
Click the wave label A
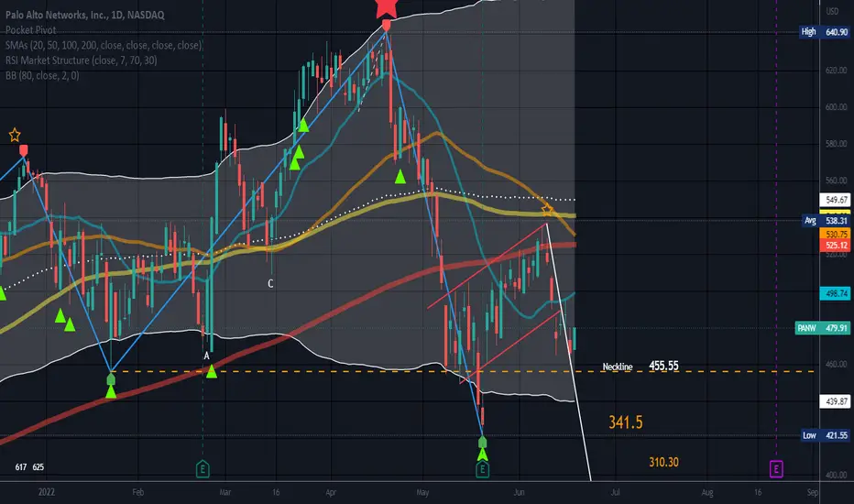206,356
